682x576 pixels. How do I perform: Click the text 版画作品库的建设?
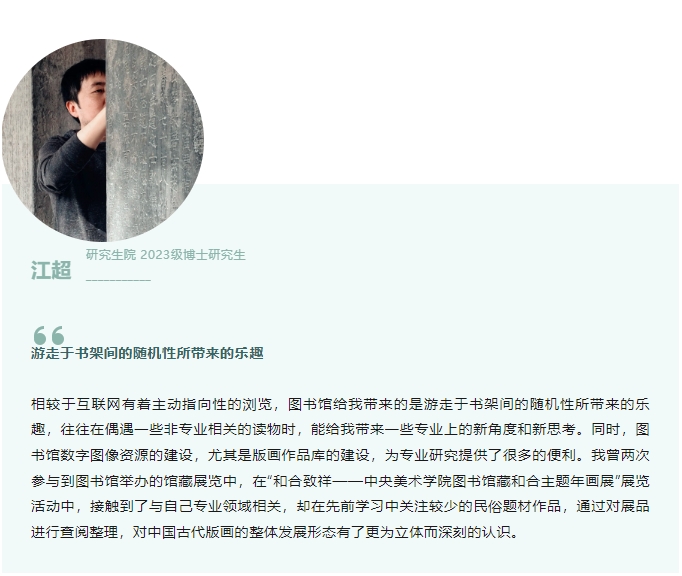pyautogui.click(x=311, y=455)
